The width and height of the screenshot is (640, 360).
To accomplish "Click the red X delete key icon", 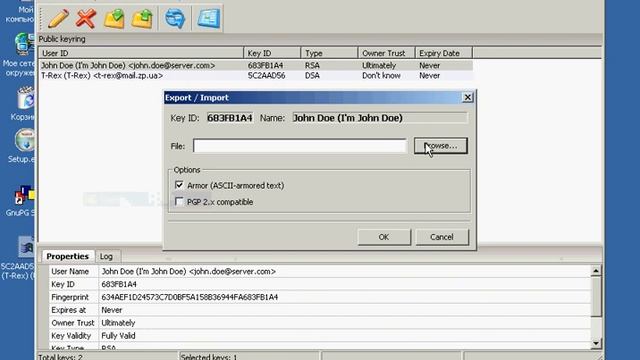I will (86, 18).
